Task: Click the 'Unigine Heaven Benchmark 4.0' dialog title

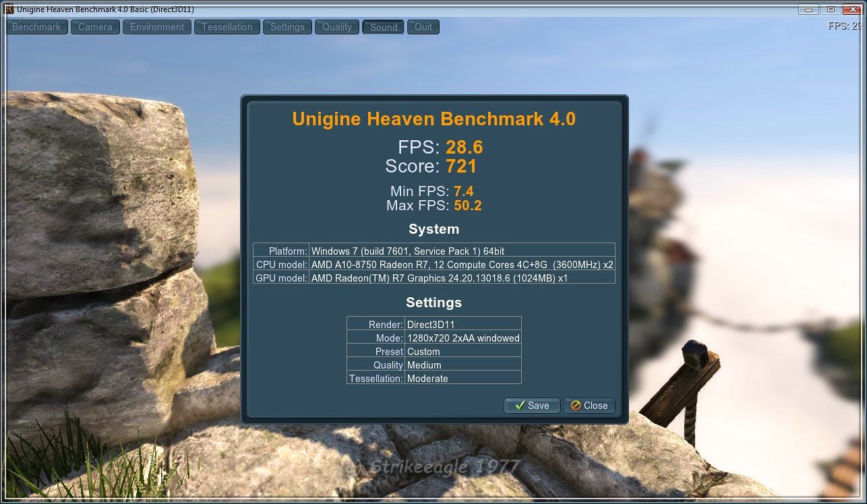Action: (x=434, y=119)
